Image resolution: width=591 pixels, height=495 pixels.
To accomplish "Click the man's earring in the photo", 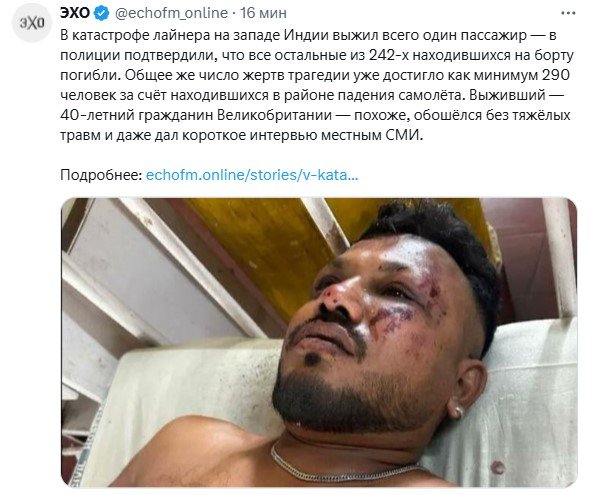I will coord(457,411).
